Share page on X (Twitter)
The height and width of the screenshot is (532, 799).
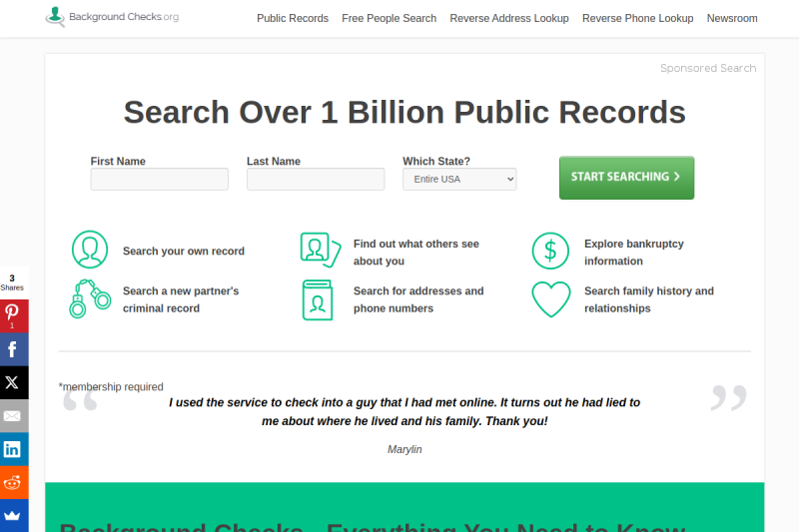point(14,382)
